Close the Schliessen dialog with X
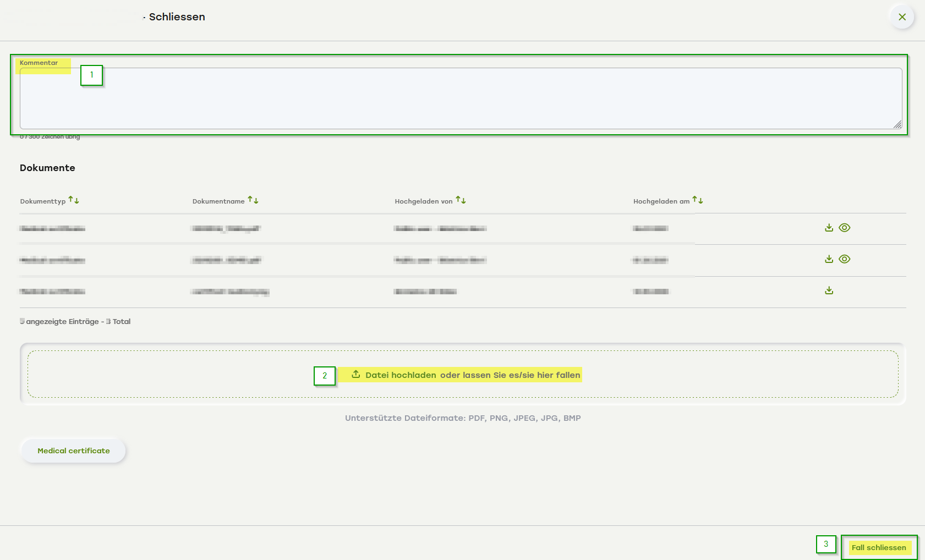Viewport: 925px width, 560px height. tap(902, 17)
